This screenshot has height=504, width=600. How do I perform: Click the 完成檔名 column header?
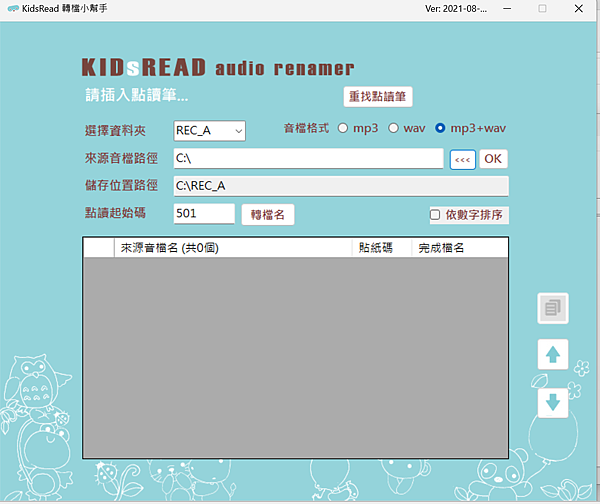(460, 248)
